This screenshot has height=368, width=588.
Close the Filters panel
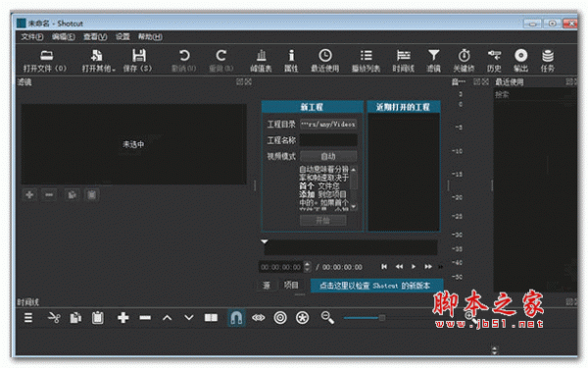[248, 81]
